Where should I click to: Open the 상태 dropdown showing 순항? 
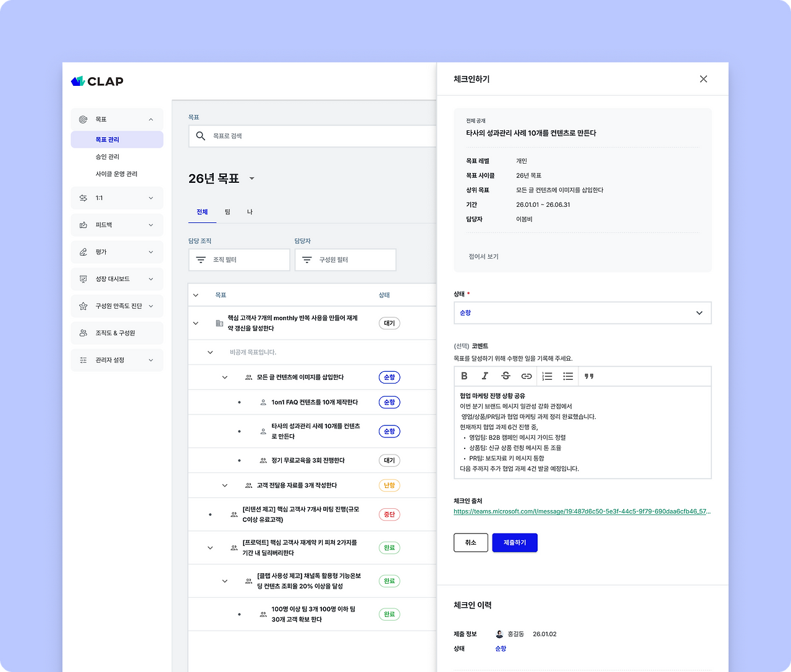(582, 313)
